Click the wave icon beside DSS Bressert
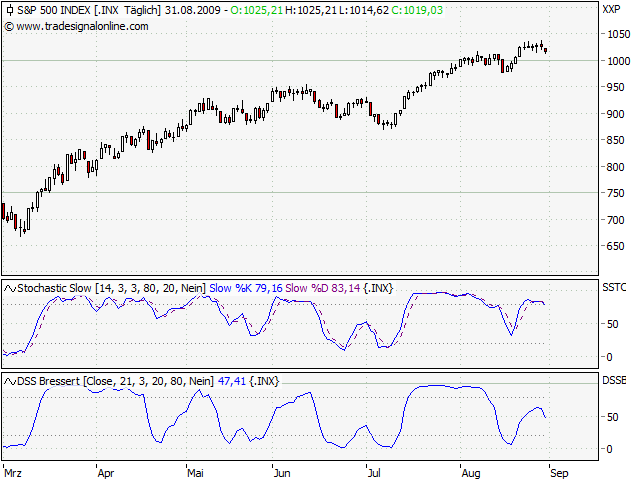Image resolution: width=640 pixels, height=480 pixels. [10, 382]
